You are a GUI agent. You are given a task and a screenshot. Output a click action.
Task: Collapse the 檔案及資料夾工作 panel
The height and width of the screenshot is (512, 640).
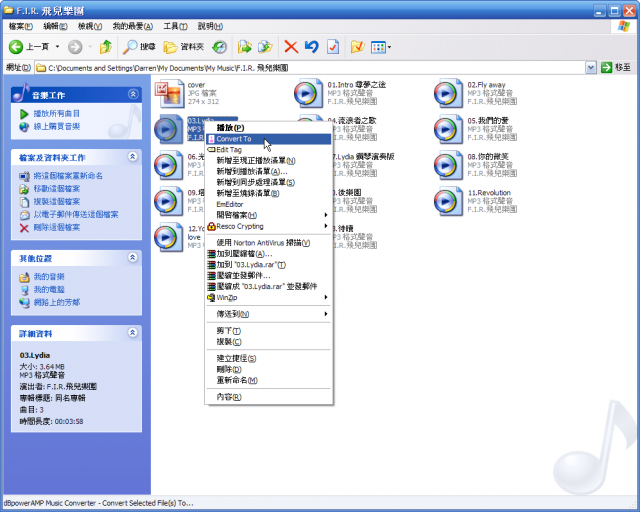click(133, 156)
